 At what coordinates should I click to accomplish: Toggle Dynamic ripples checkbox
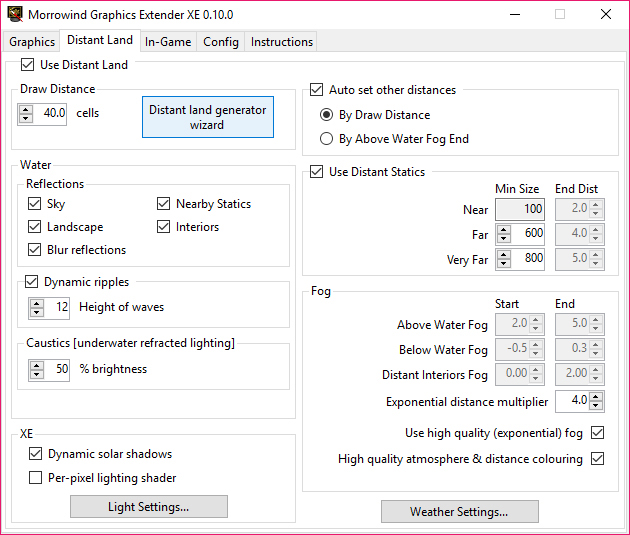pyautogui.click(x=31, y=282)
